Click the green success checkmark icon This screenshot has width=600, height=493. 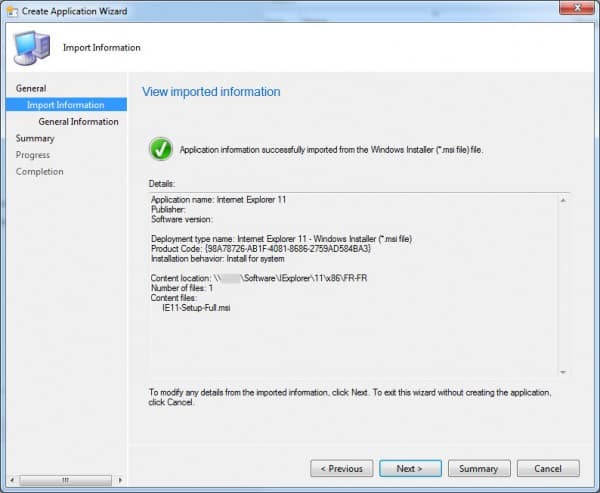(x=160, y=149)
